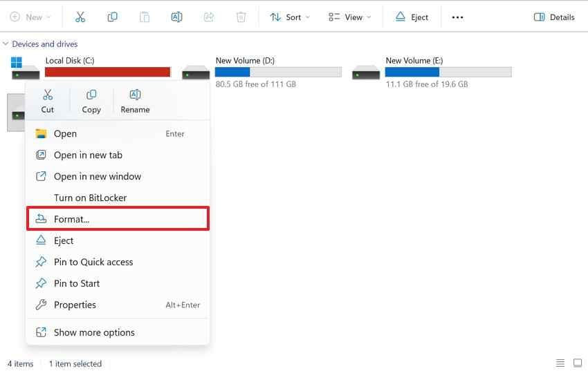Click the Eject button in toolbar
Screen dimensions: 588x371
tap(412, 17)
